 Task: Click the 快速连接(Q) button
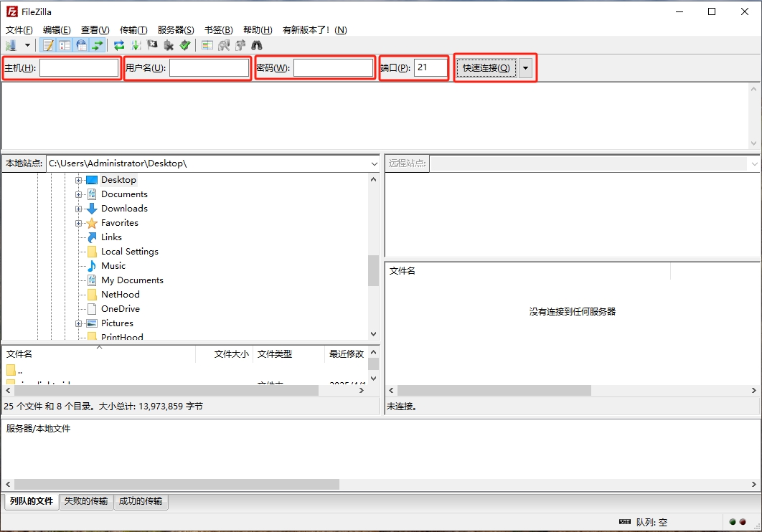pos(486,68)
